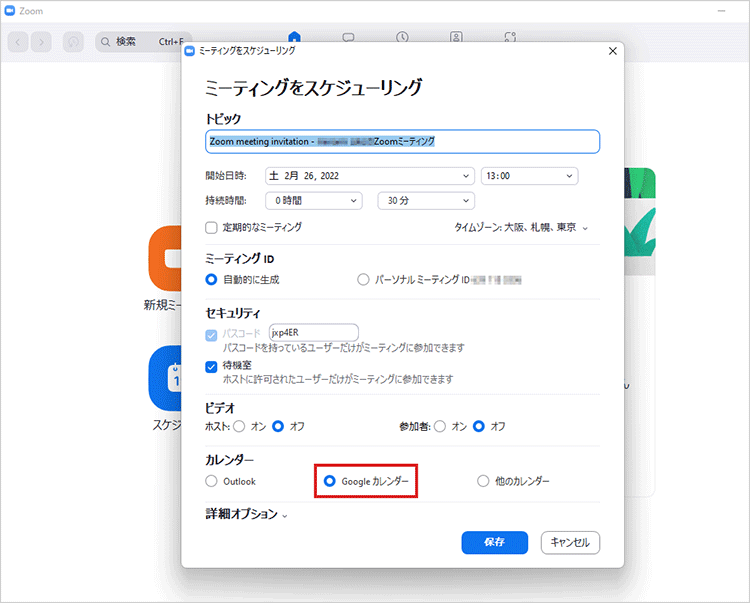
Task: Open the start time 13:00 dropdown
Action: point(529,176)
